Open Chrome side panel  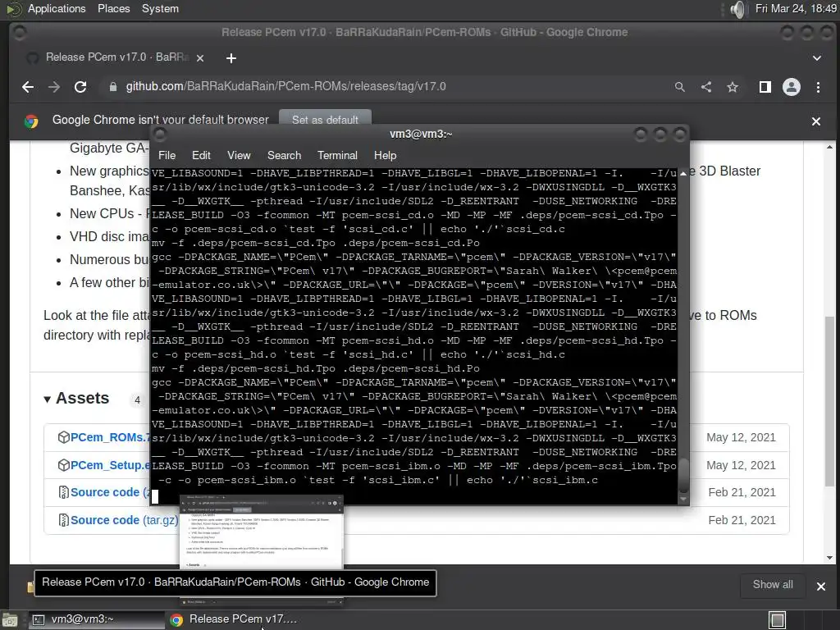[x=765, y=87]
